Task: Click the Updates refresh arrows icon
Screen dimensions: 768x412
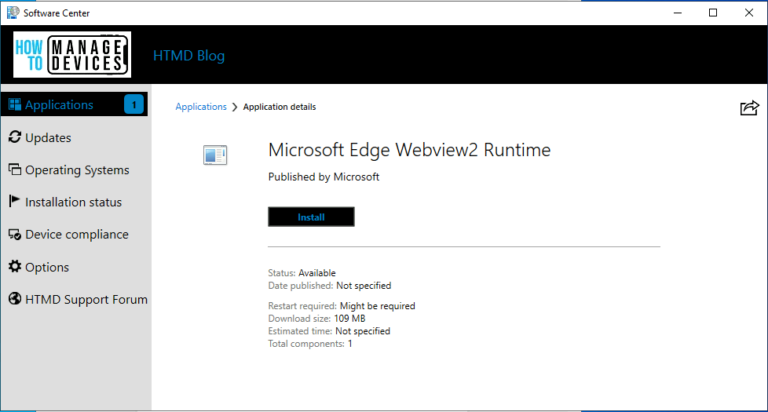Action: coord(14,137)
